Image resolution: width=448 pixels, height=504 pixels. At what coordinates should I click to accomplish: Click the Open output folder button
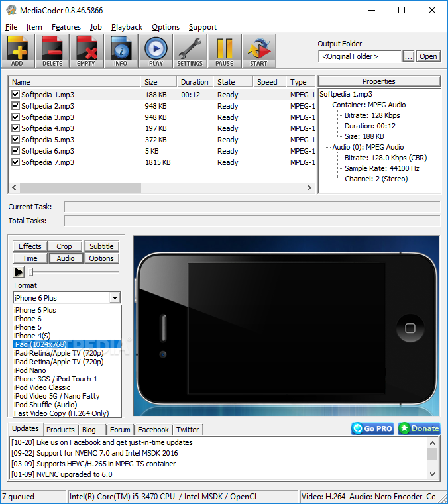[x=428, y=56]
